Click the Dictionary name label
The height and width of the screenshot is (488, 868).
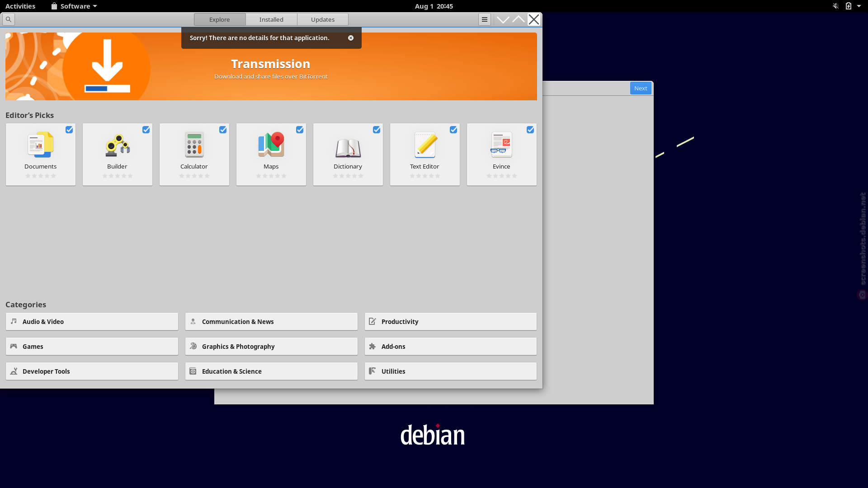pyautogui.click(x=348, y=166)
